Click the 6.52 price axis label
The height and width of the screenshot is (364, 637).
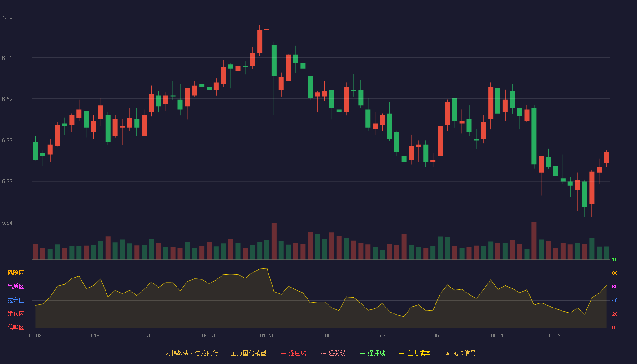(7, 99)
